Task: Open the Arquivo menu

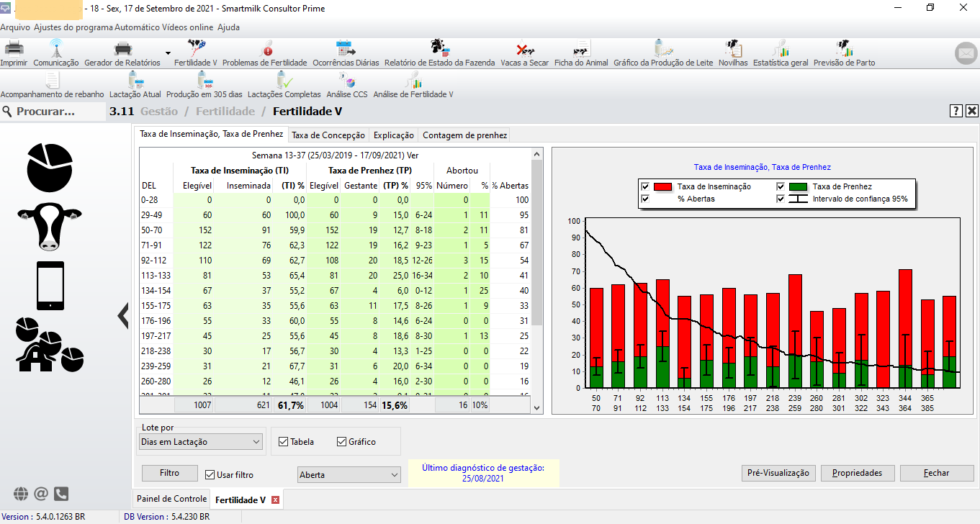Action: (x=15, y=27)
